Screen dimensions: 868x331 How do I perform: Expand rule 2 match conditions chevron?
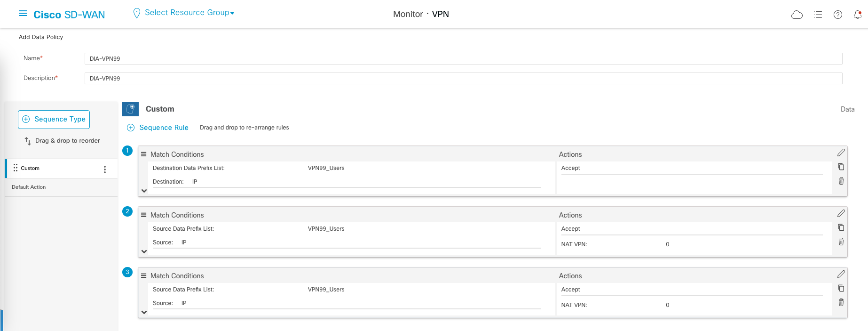pos(144,251)
